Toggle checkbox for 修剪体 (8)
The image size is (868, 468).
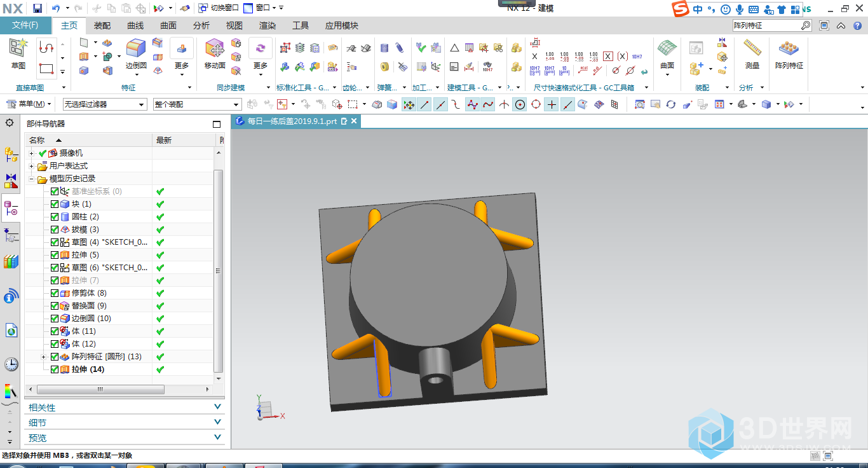[x=55, y=293]
